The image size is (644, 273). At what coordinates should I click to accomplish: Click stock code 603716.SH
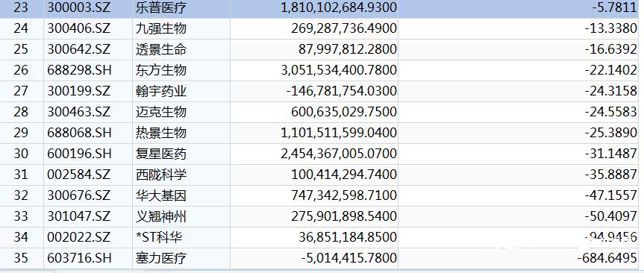[88, 258]
